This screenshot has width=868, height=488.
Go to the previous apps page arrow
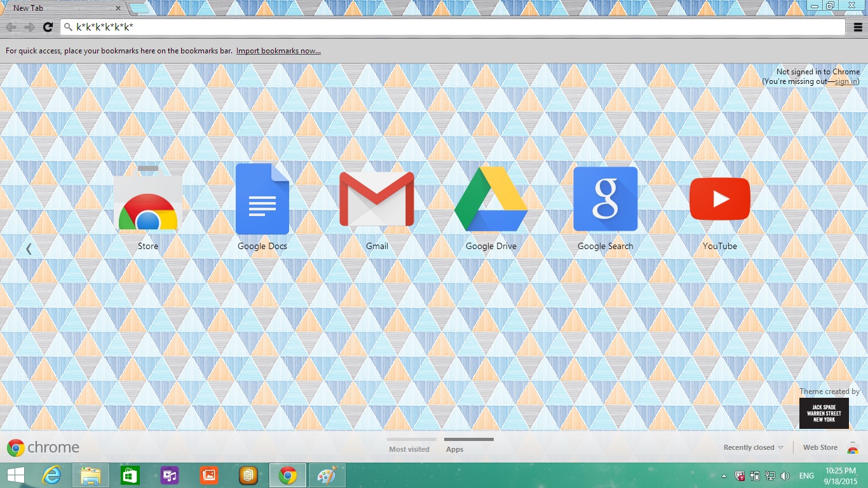tap(29, 248)
